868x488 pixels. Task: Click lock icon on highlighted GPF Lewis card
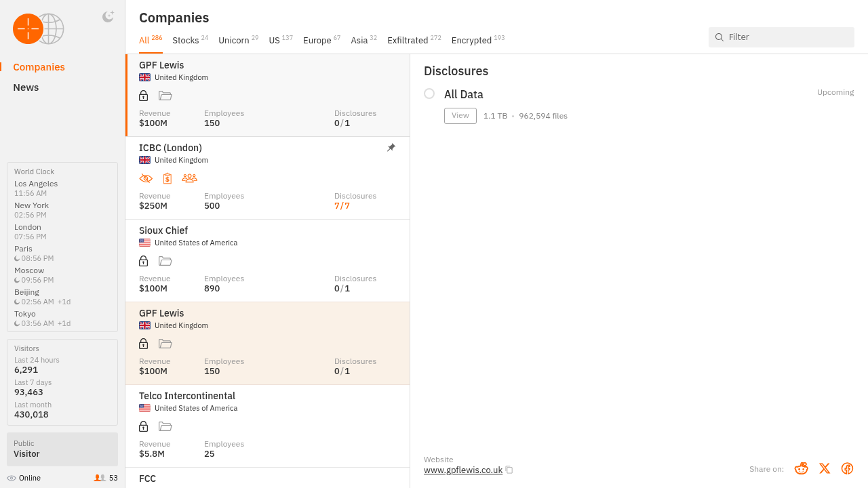[143, 344]
